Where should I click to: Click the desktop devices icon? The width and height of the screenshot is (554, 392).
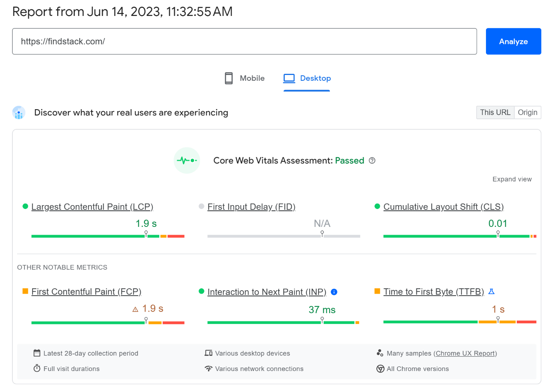[x=209, y=353]
